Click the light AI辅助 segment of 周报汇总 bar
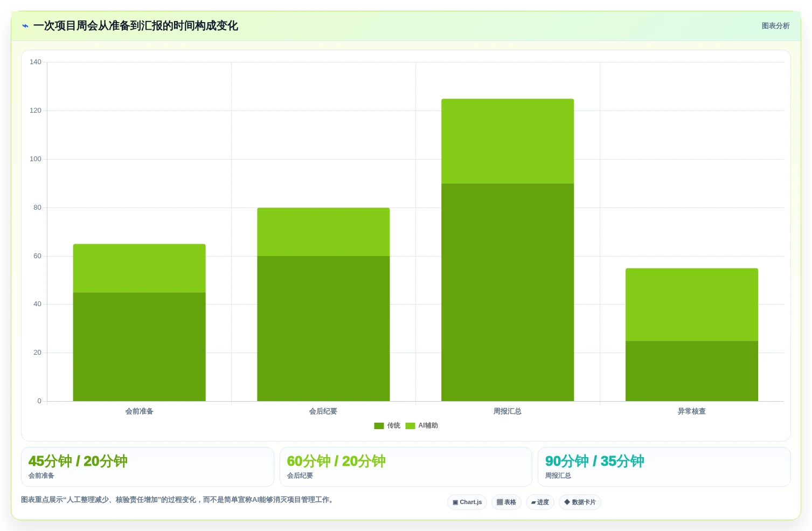 point(508,141)
